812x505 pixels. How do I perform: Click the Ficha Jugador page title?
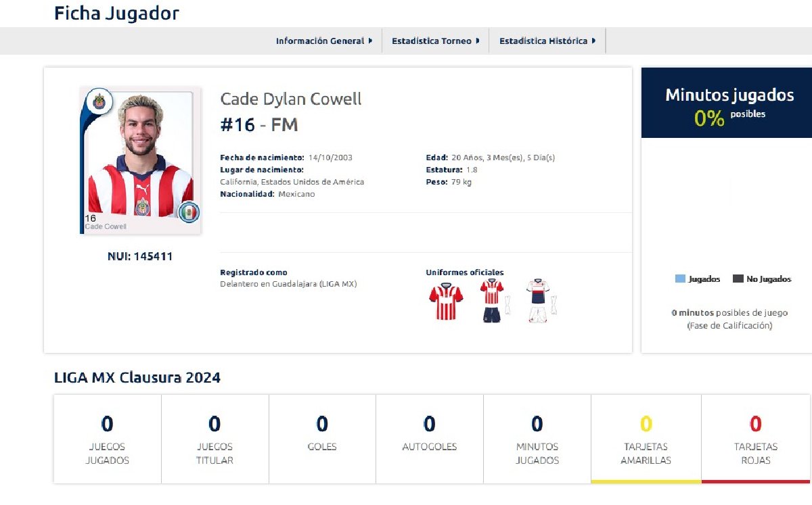point(117,13)
